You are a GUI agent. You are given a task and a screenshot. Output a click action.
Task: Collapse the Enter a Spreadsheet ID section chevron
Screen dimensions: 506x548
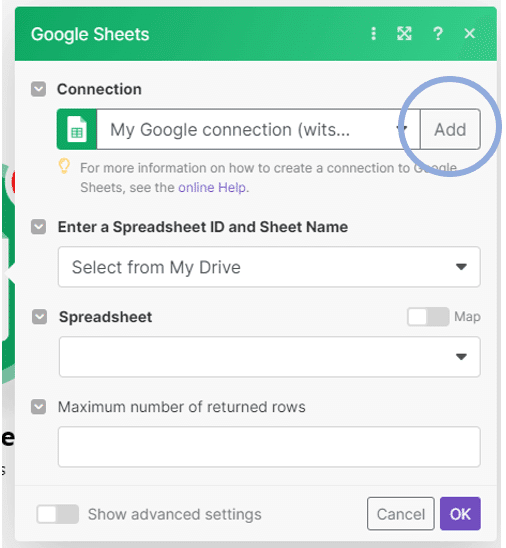point(38,227)
